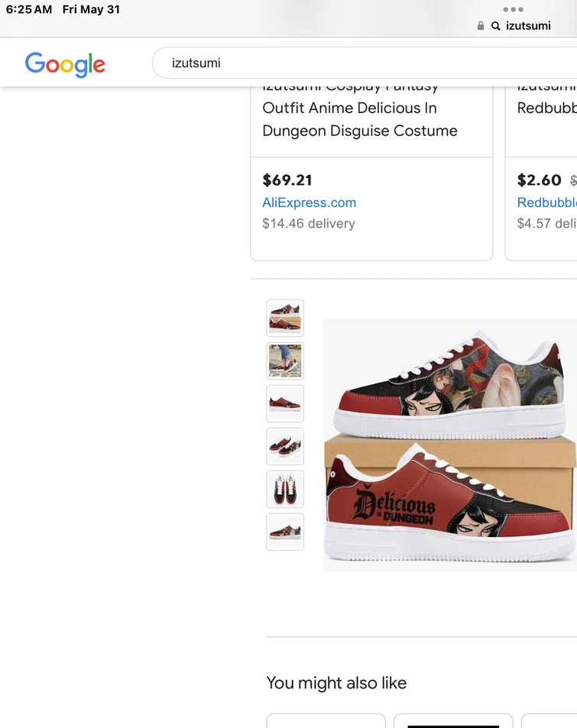Click the magnifying glass search icon

(495, 25)
